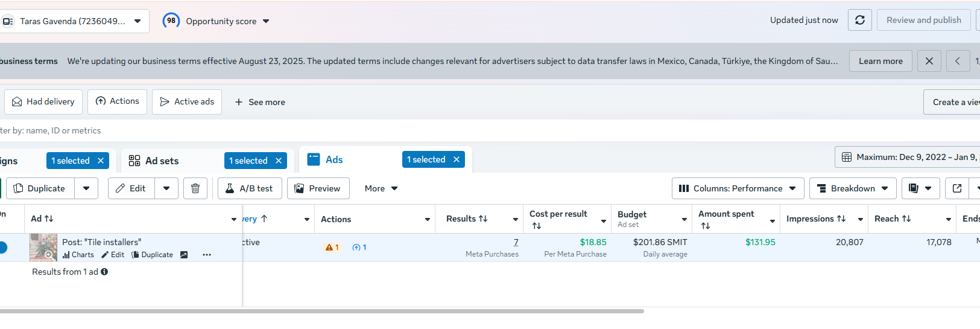The width and height of the screenshot is (980, 329).
Task: Toggle the Tile installers ad on/off switch
Action: tap(3, 248)
